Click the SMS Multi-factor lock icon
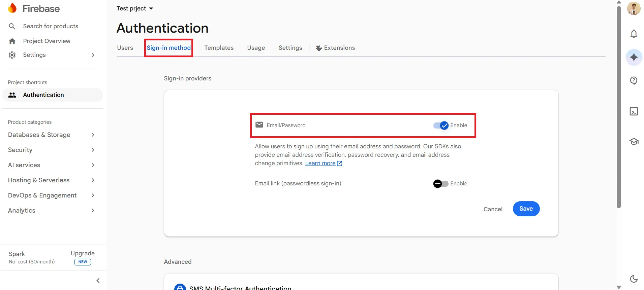Image resolution: width=644 pixels, height=290 pixels. pos(180,287)
